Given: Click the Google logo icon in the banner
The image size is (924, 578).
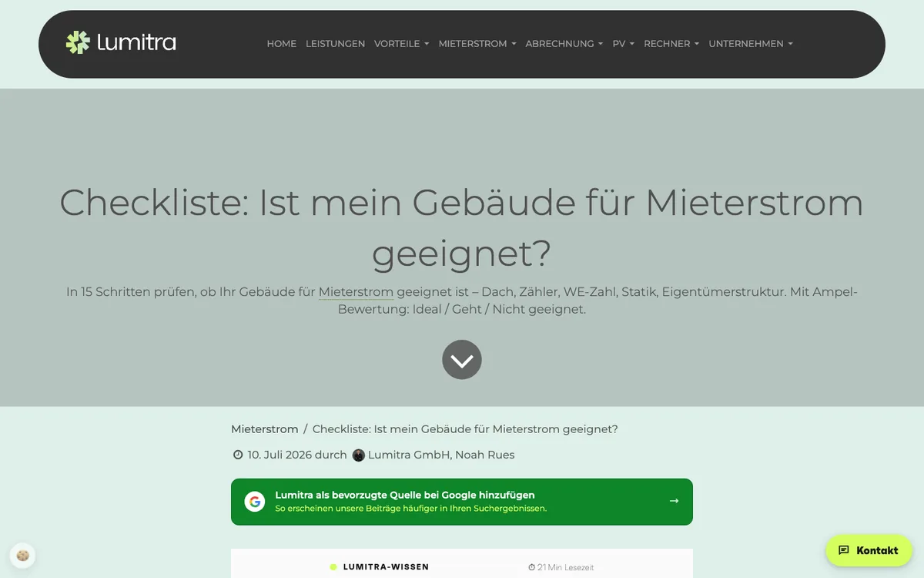Looking at the screenshot, I should (255, 502).
